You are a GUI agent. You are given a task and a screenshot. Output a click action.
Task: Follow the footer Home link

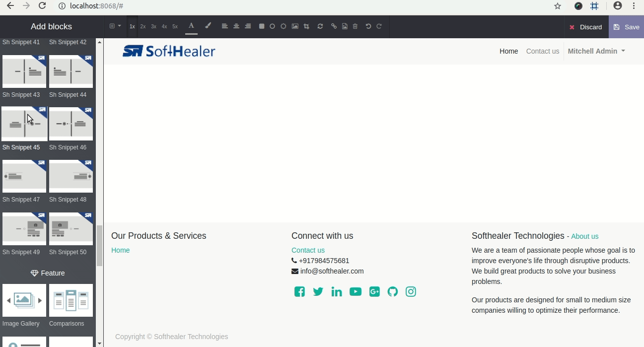click(x=120, y=250)
